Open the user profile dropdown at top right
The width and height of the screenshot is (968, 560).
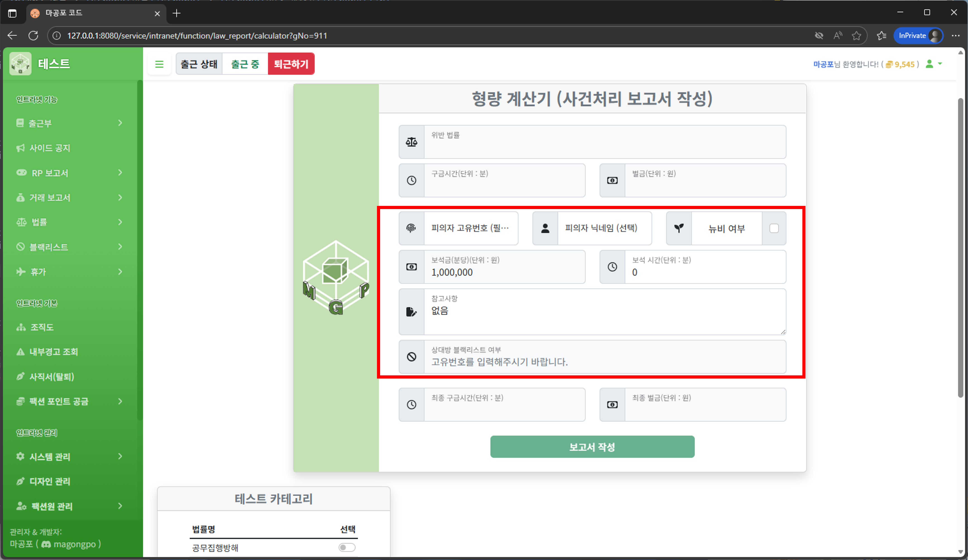[934, 64]
